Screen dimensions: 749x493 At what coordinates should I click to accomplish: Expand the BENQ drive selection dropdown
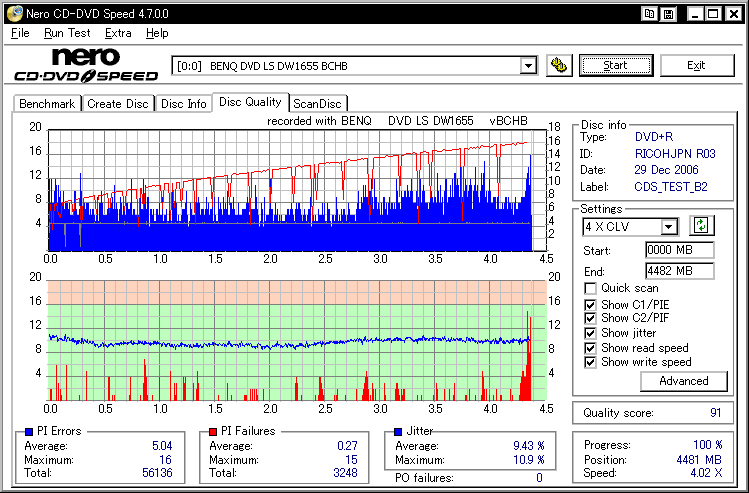[x=528, y=66]
